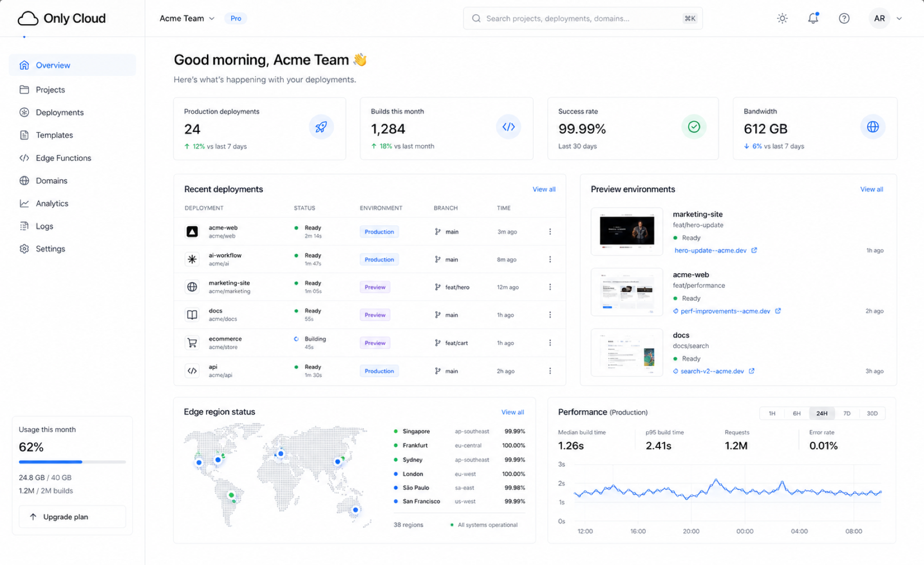Click api code icon in table
The image size is (924, 565).
(x=192, y=371)
